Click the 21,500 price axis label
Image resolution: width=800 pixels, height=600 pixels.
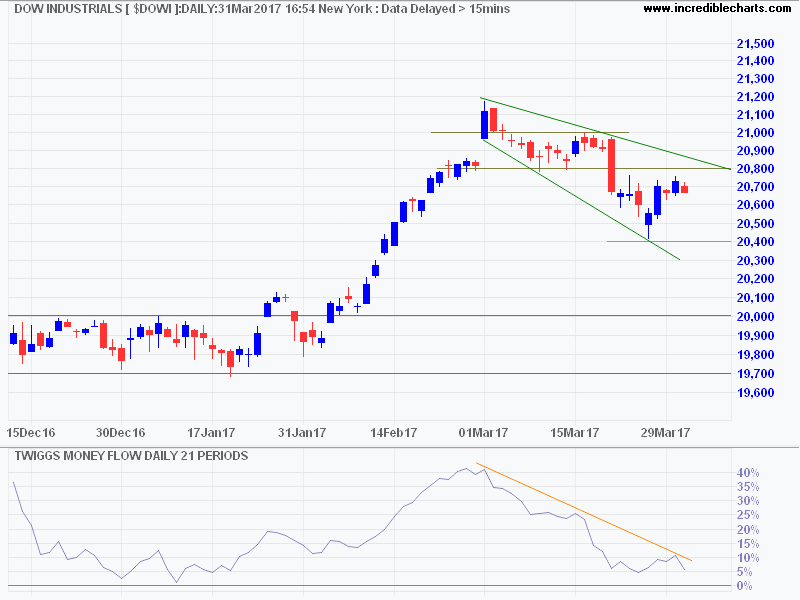click(756, 43)
